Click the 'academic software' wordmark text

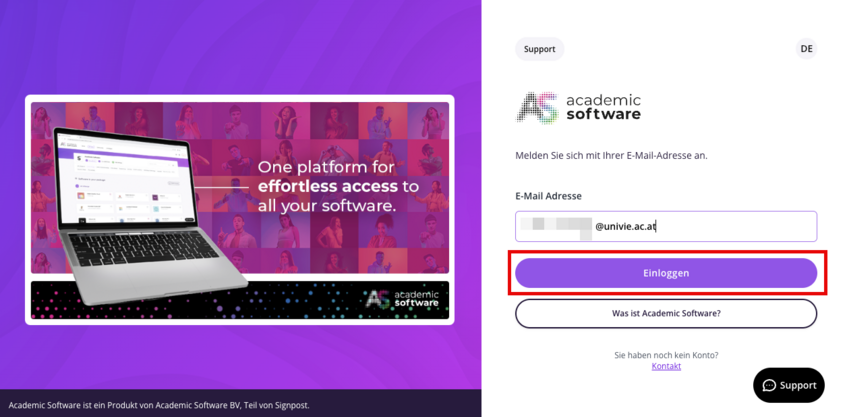pos(603,107)
